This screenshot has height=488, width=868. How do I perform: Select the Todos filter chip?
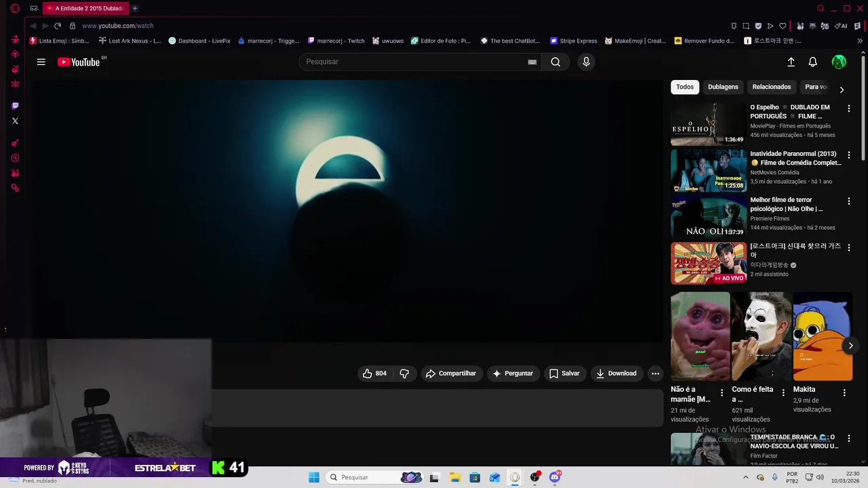[x=685, y=87]
